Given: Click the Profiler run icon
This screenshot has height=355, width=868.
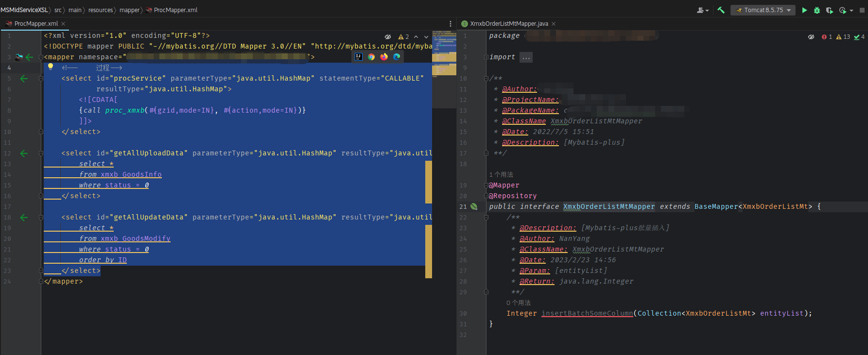Looking at the screenshot, I should (843, 10).
